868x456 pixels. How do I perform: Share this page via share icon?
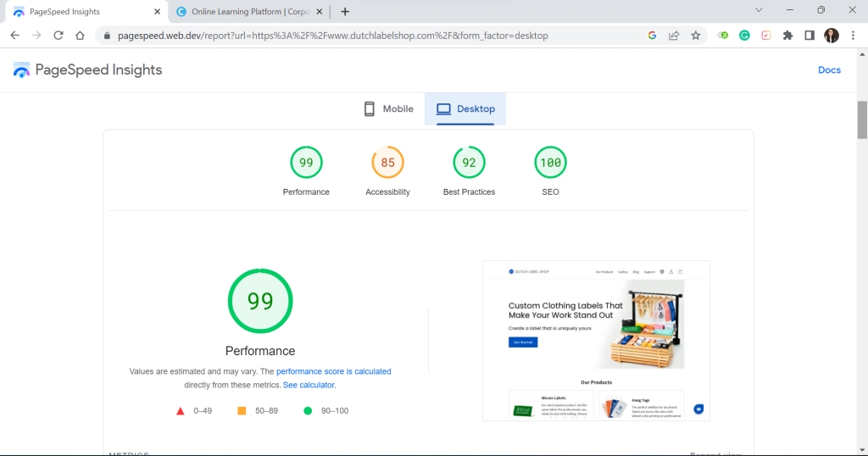point(674,36)
